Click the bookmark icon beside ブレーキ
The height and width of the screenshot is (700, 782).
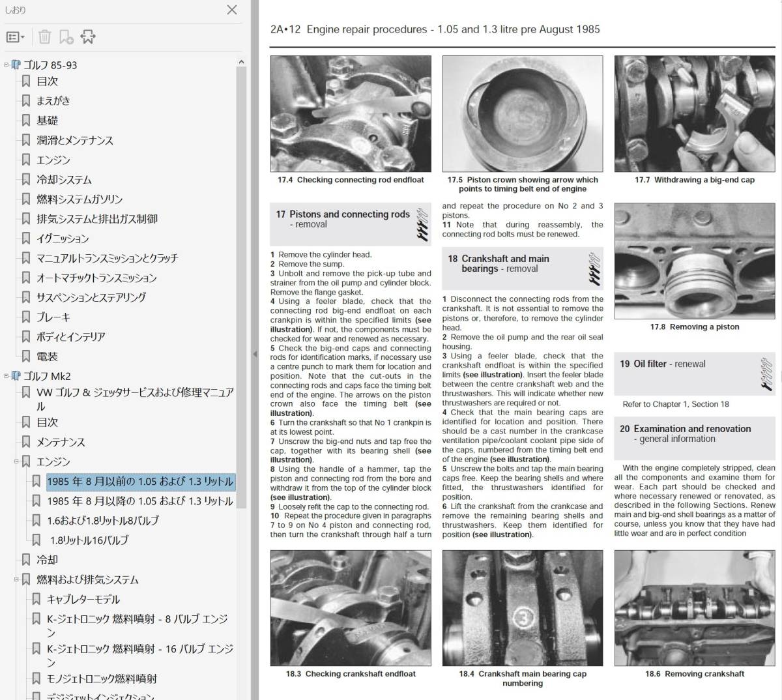click(26, 317)
